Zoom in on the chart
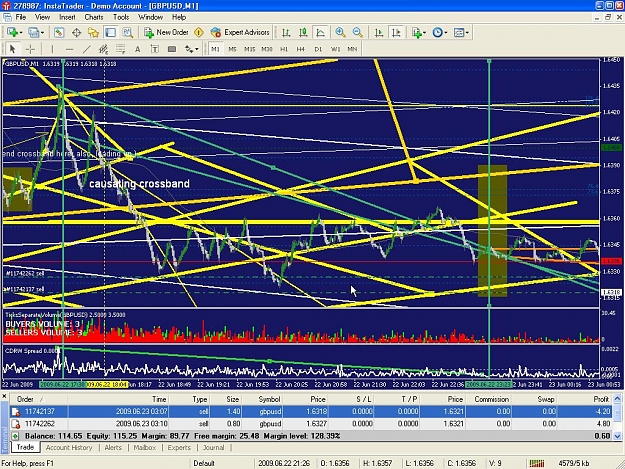The image size is (625, 469). [340, 32]
